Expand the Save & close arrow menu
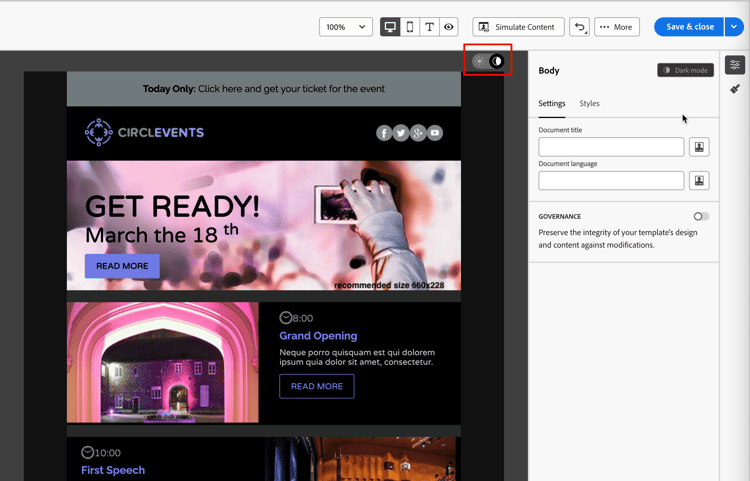The image size is (750, 481). coord(735,27)
